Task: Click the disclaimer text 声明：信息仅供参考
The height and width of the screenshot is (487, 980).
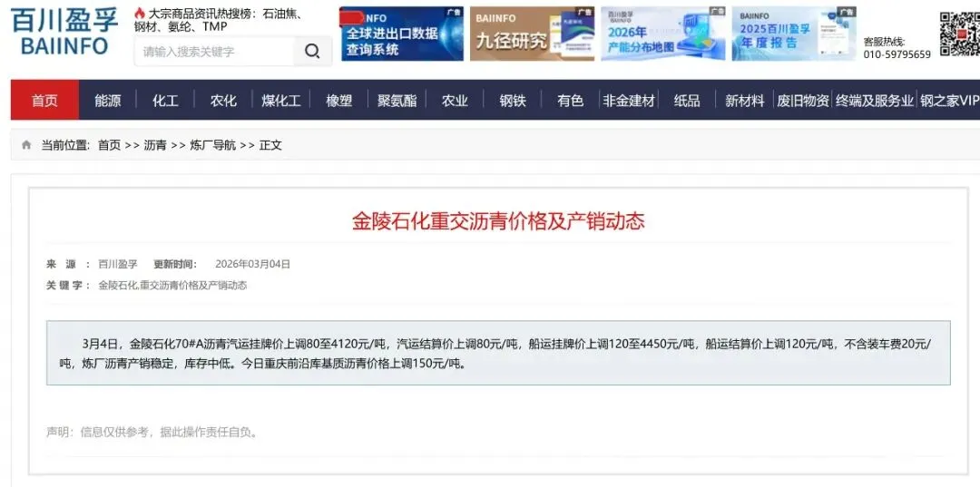Action: pos(152,432)
